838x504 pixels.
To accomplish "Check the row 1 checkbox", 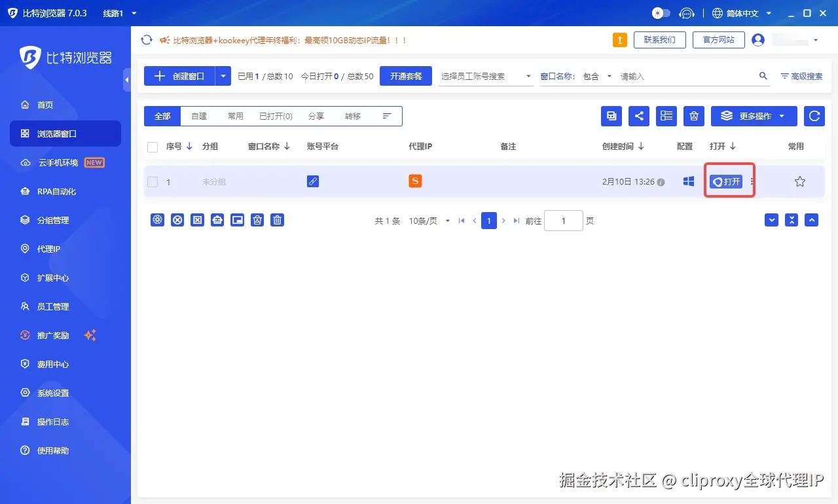I will tap(153, 182).
